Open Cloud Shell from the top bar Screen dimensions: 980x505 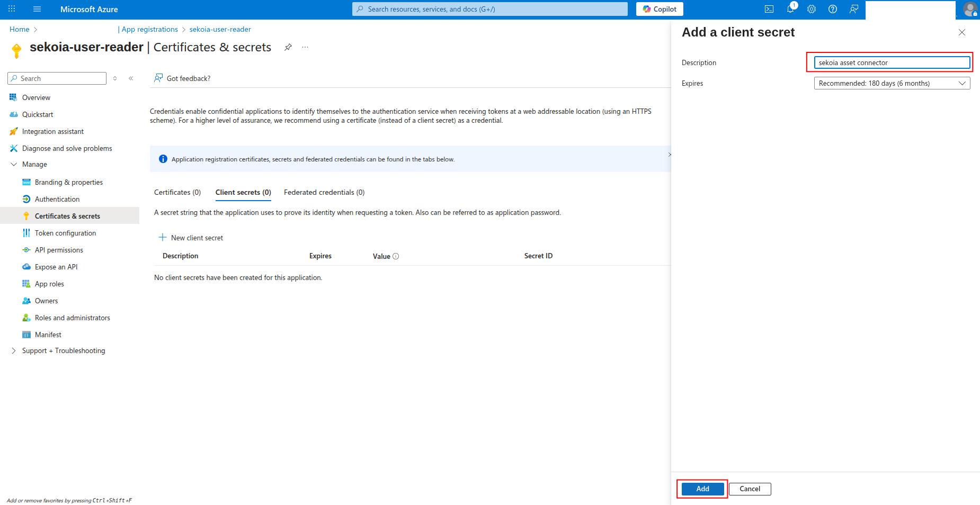[769, 9]
